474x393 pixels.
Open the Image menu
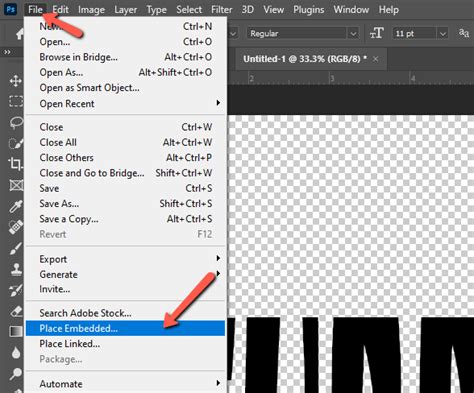91,10
